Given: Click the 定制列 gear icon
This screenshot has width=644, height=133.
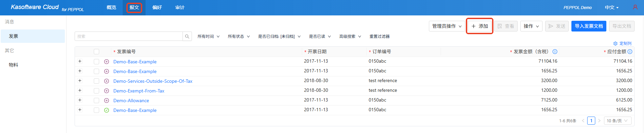Looking at the screenshot, I should (615, 44).
